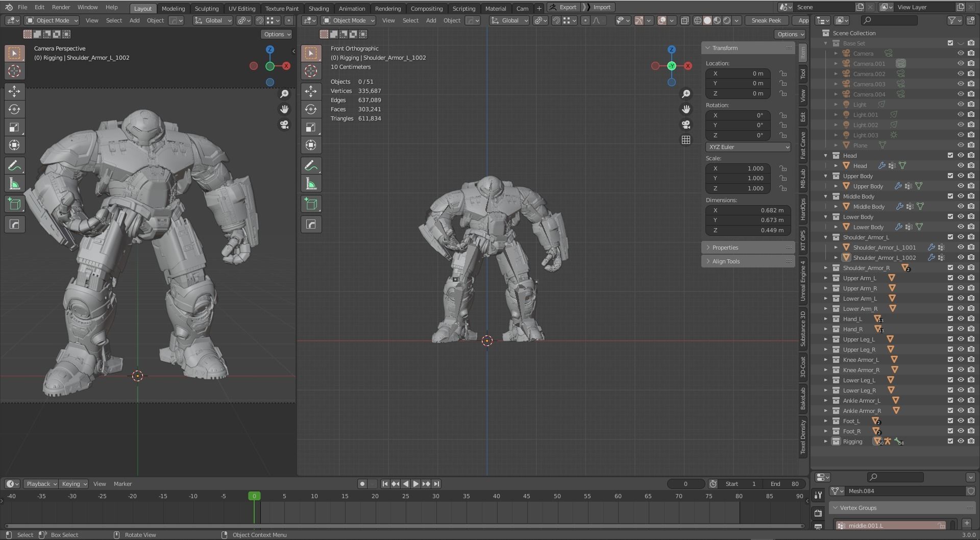The image size is (980, 540).
Task: Jump to the timeline start frame
Action: click(x=385, y=484)
